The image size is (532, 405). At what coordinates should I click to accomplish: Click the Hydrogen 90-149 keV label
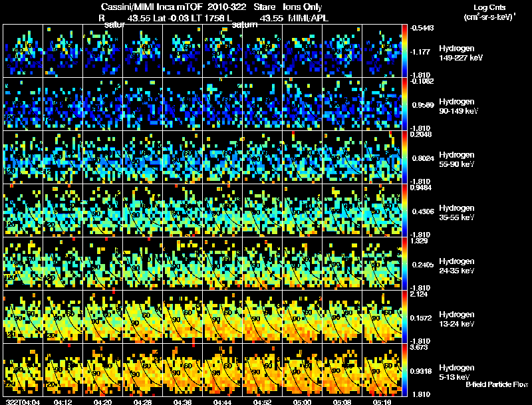coord(458,106)
